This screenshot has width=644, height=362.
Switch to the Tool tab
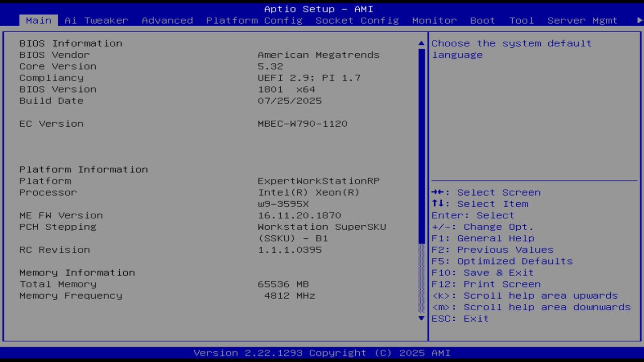[521, 21]
